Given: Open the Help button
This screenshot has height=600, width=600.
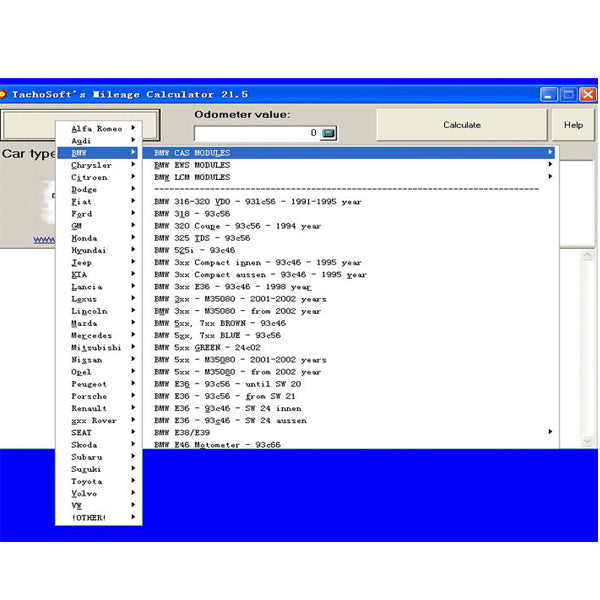Looking at the screenshot, I should tap(573, 125).
